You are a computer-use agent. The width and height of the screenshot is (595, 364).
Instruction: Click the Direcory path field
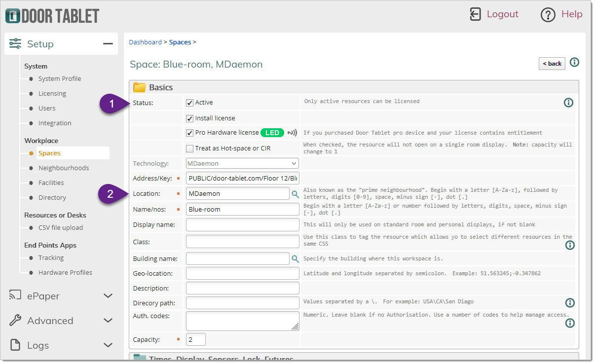243,303
